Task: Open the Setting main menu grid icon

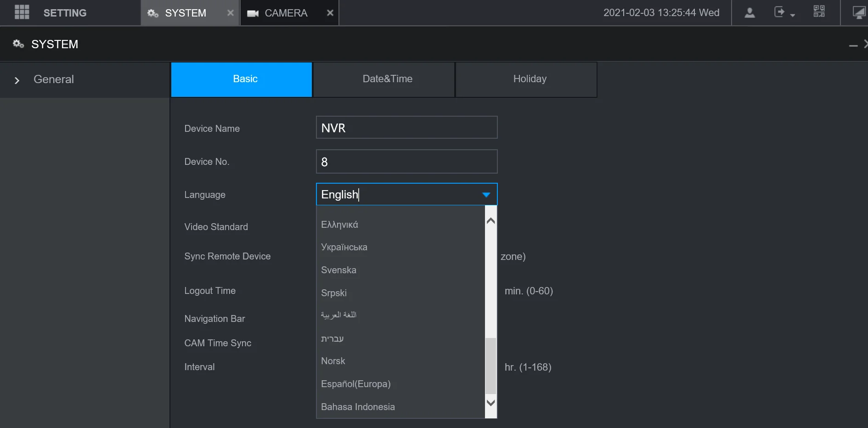Action: 22,12
